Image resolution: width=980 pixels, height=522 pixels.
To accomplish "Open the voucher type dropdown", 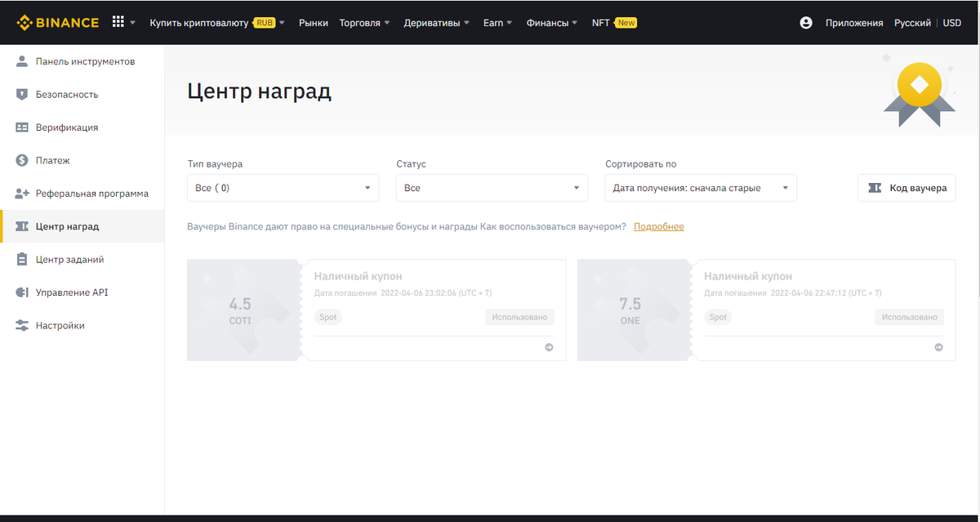I will coord(283,188).
